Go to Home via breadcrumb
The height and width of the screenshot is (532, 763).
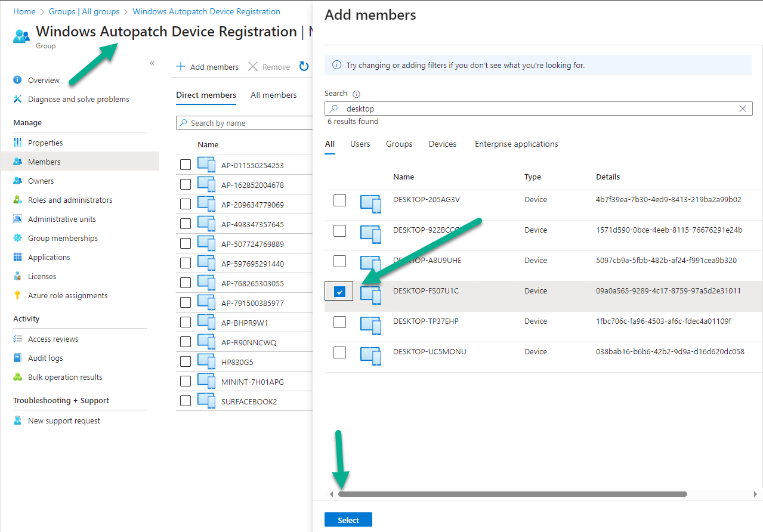click(24, 11)
